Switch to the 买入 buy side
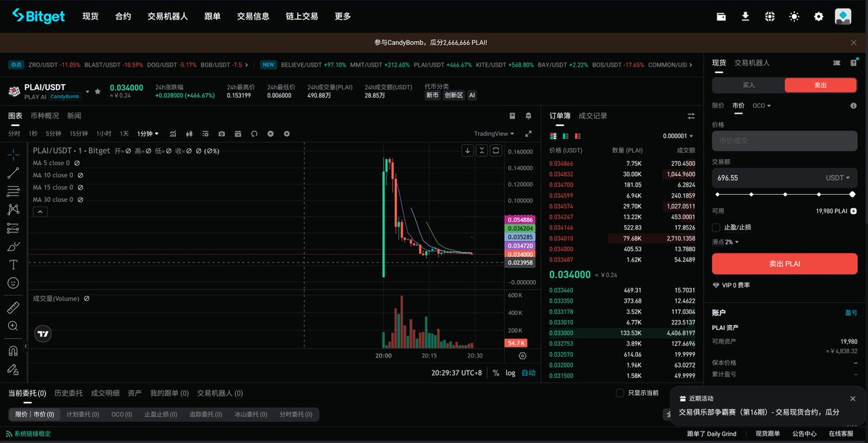The width and height of the screenshot is (868, 443). point(749,85)
